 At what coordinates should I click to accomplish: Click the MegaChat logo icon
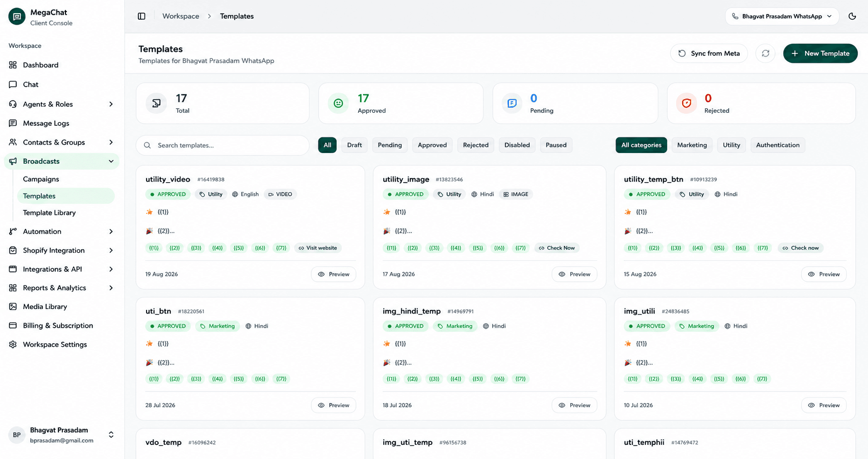pyautogui.click(x=17, y=17)
